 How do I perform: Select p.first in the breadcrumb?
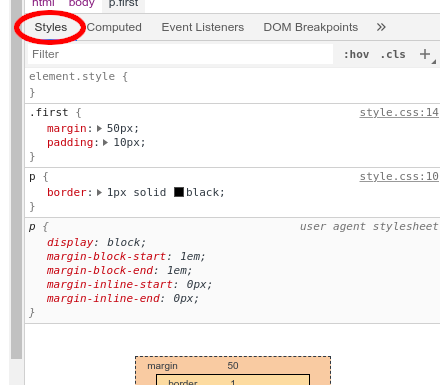coord(123,4)
